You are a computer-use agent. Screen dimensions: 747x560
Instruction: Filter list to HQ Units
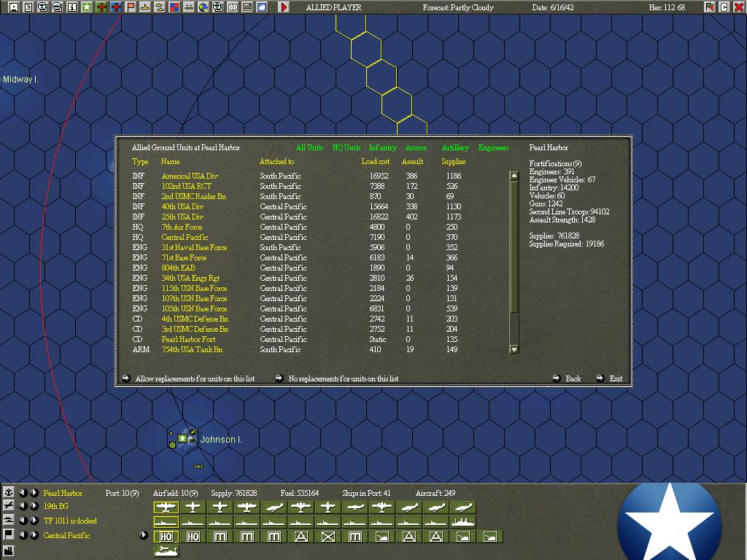(x=347, y=147)
